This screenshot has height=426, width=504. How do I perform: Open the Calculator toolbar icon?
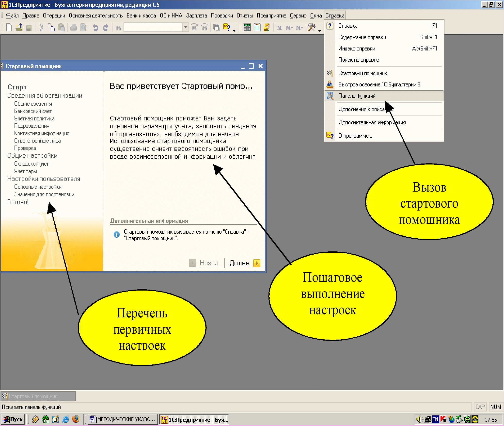247,27
